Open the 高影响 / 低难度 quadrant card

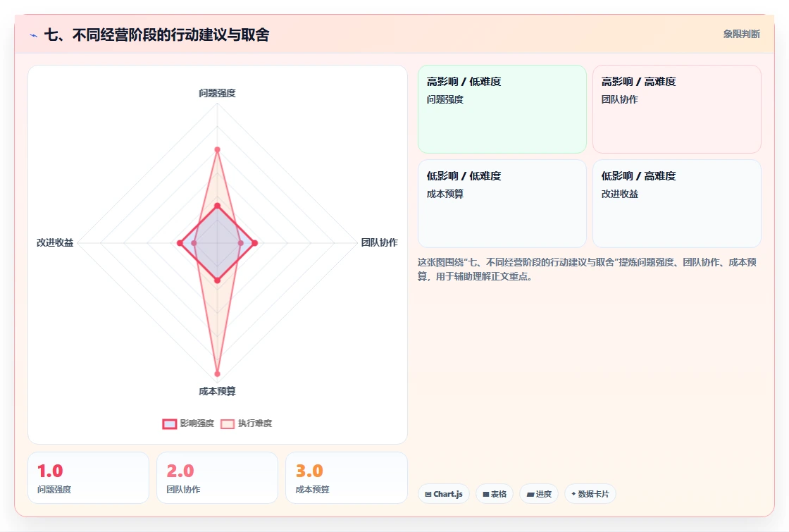pyautogui.click(x=502, y=109)
